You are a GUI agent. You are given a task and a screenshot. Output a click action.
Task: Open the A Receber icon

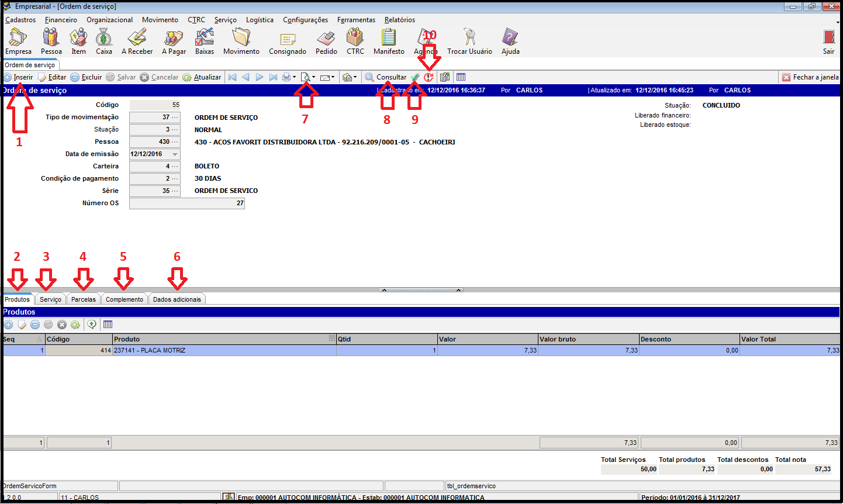tap(137, 41)
